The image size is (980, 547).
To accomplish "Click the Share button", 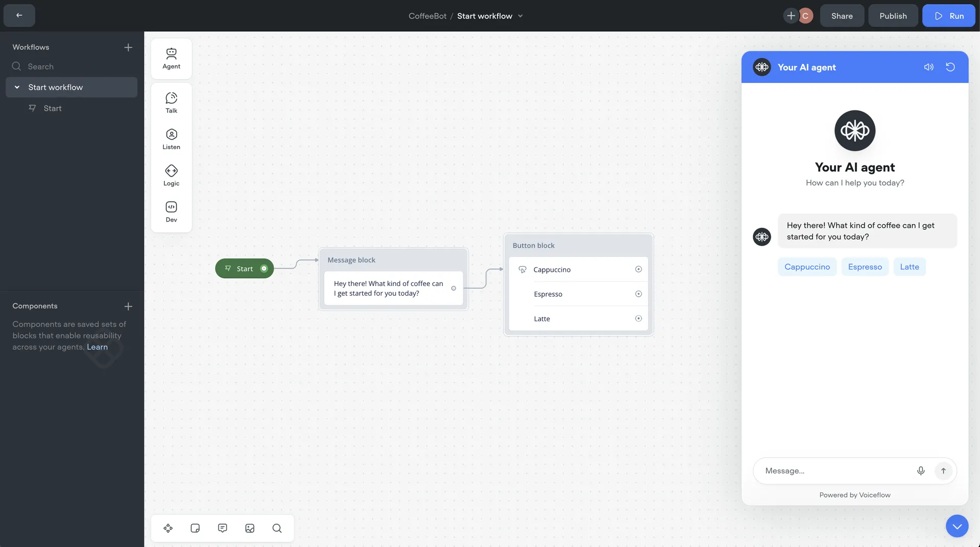I will (842, 16).
